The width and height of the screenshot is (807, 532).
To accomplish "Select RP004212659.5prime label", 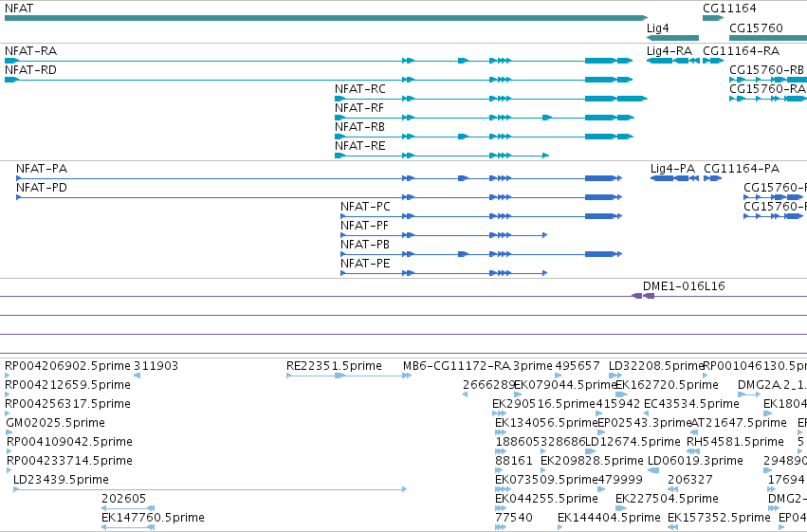I will (67, 385).
